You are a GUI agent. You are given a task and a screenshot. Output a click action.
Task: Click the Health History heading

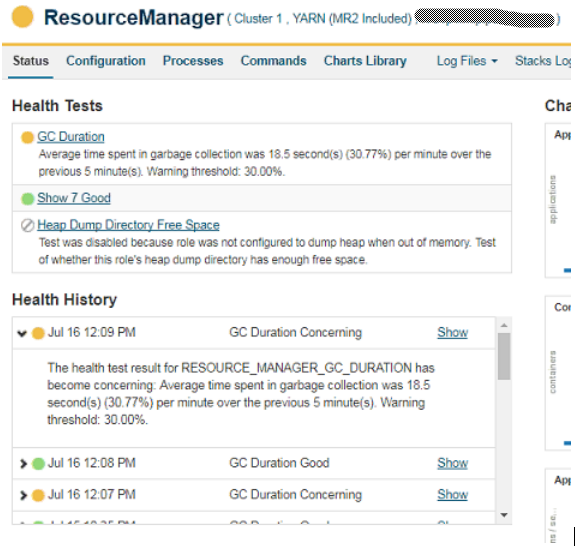tap(65, 300)
